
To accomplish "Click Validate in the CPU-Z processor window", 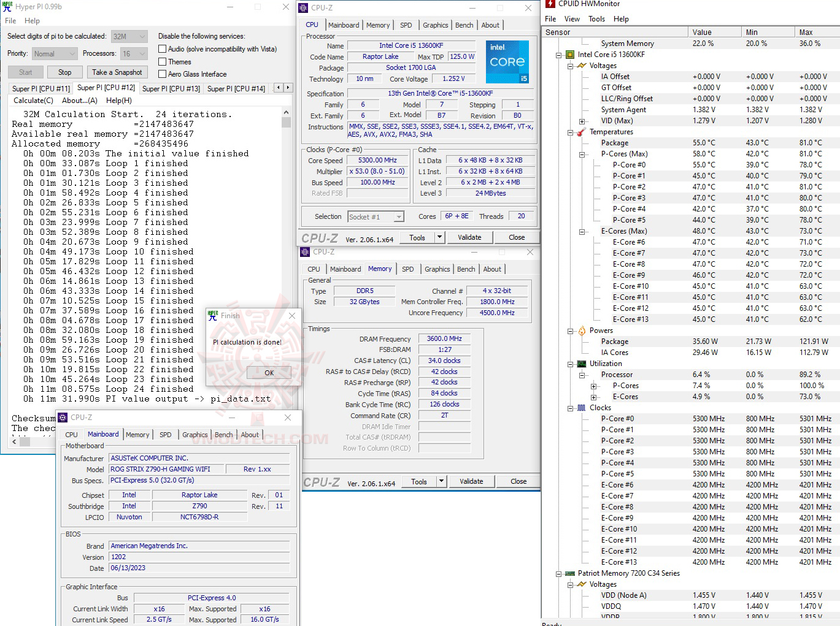I will (x=469, y=237).
